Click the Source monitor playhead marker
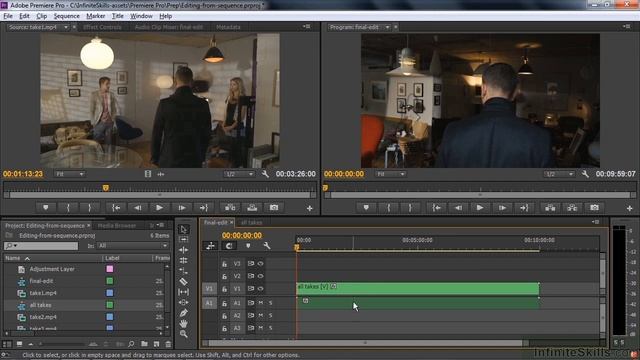 click(106, 188)
